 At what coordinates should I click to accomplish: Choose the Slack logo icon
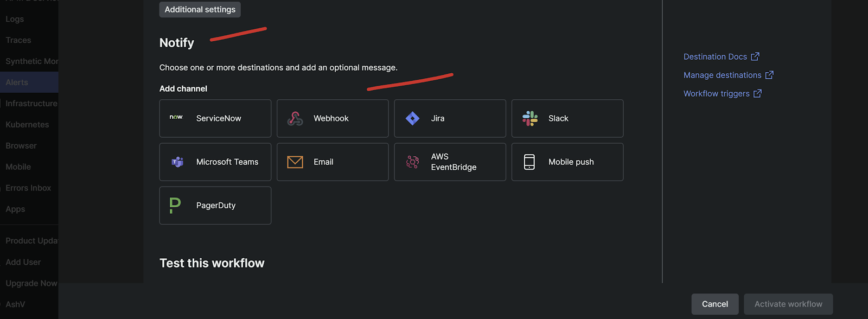pyautogui.click(x=529, y=118)
